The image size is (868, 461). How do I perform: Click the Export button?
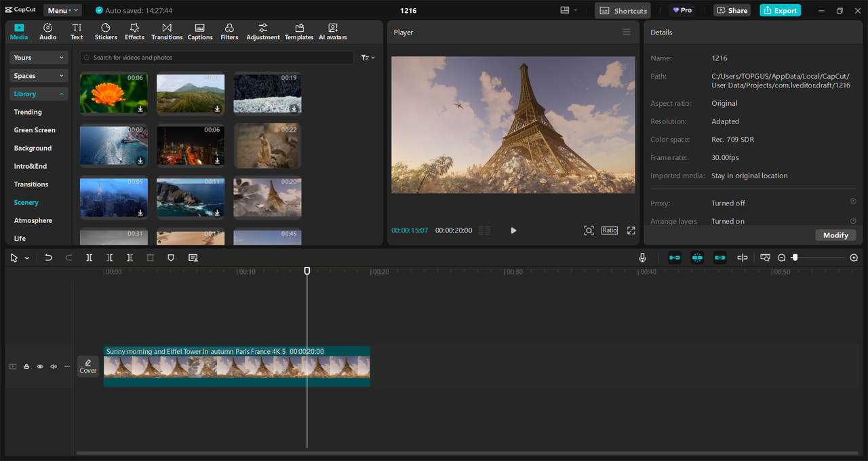point(780,10)
